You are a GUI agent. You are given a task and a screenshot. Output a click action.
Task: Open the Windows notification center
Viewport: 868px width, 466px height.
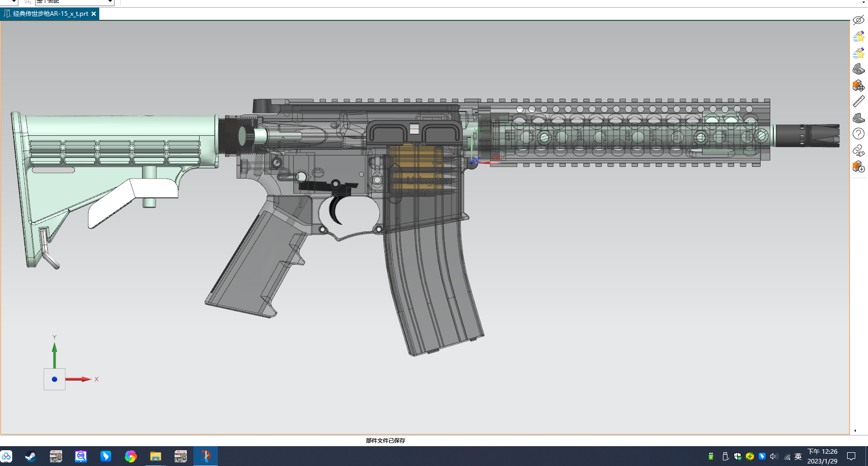point(851,456)
